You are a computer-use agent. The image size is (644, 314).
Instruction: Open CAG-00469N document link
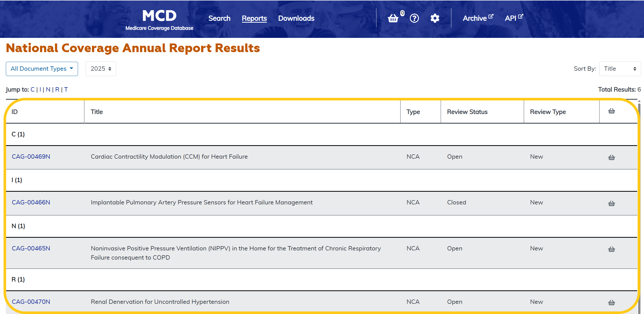click(31, 157)
